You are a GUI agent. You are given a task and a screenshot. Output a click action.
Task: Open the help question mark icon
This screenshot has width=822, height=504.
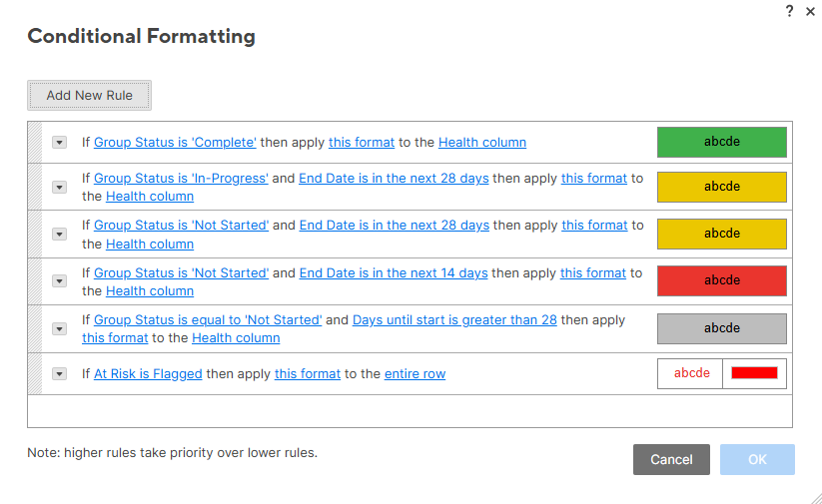coord(789,11)
